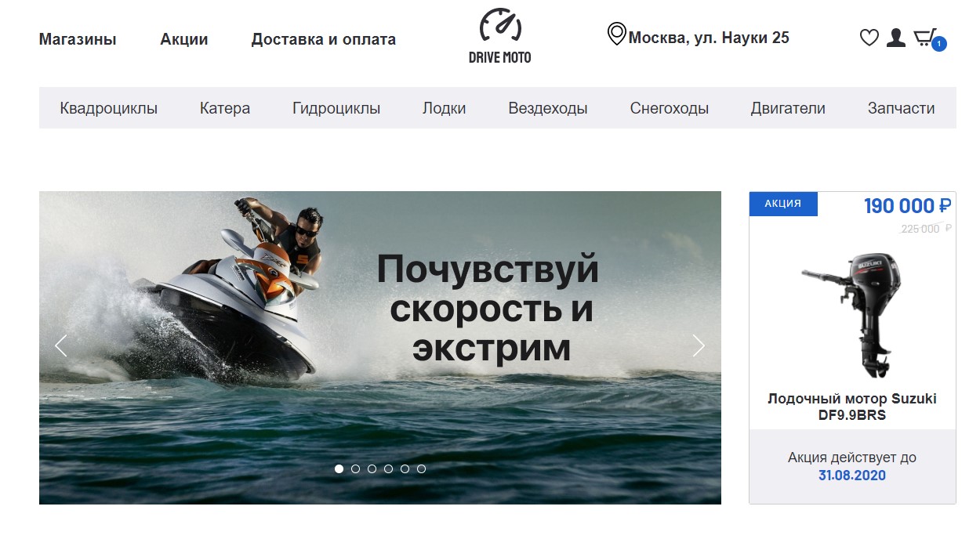Open the Двигатели category
The width and height of the screenshot is (980, 557).
coord(788,108)
